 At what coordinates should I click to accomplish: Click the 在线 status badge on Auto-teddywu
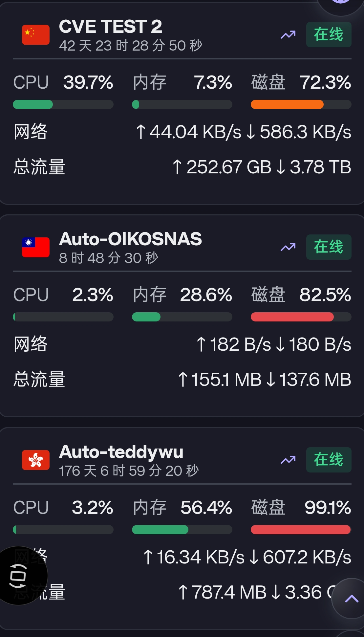[329, 460]
